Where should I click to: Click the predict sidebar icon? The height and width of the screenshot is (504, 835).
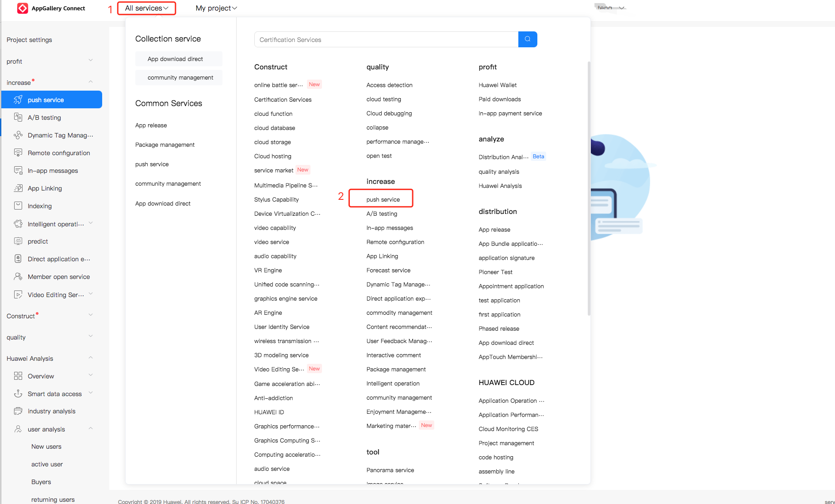(x=18, y=241)
